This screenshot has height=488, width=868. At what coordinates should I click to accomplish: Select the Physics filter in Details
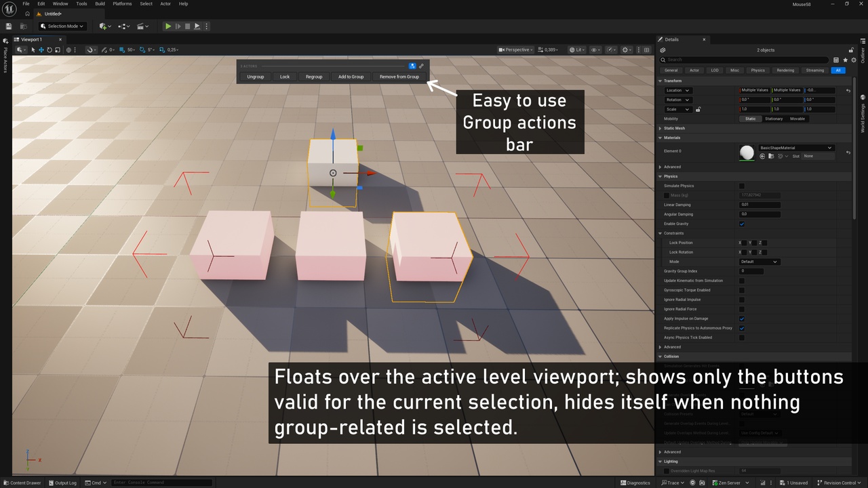coord(757,70)
